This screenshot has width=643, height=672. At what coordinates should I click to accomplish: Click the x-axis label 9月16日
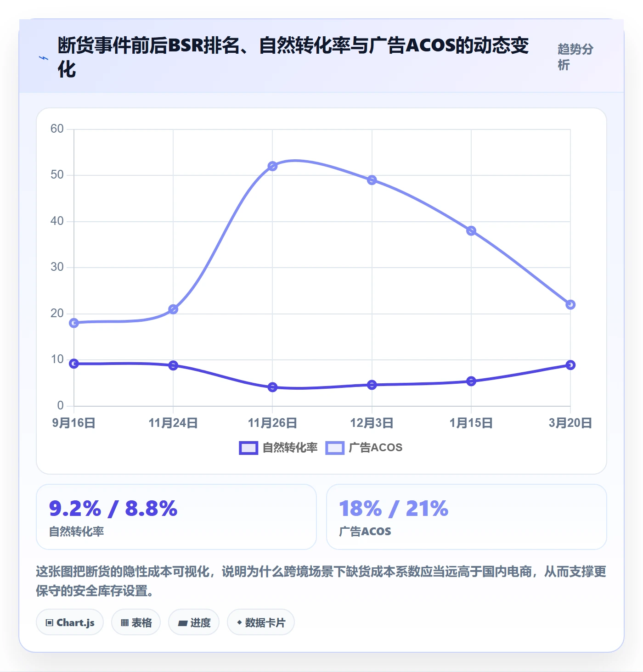pos(74,423)
